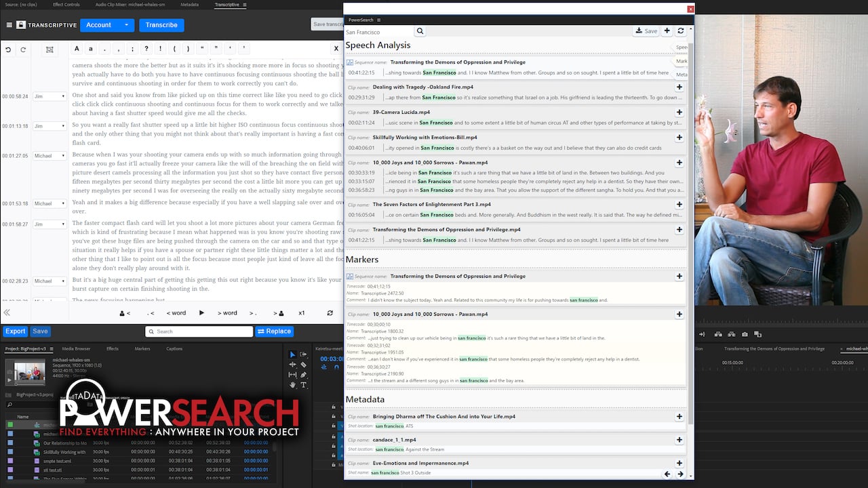
Task: Open Markers tab in project panel
Action: [x=142, y=348]
